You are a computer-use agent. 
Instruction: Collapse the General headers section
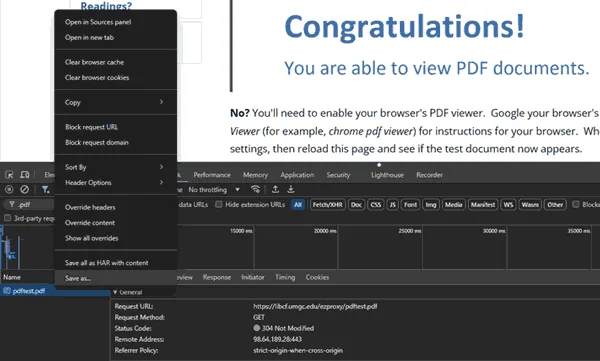(115, 292)
